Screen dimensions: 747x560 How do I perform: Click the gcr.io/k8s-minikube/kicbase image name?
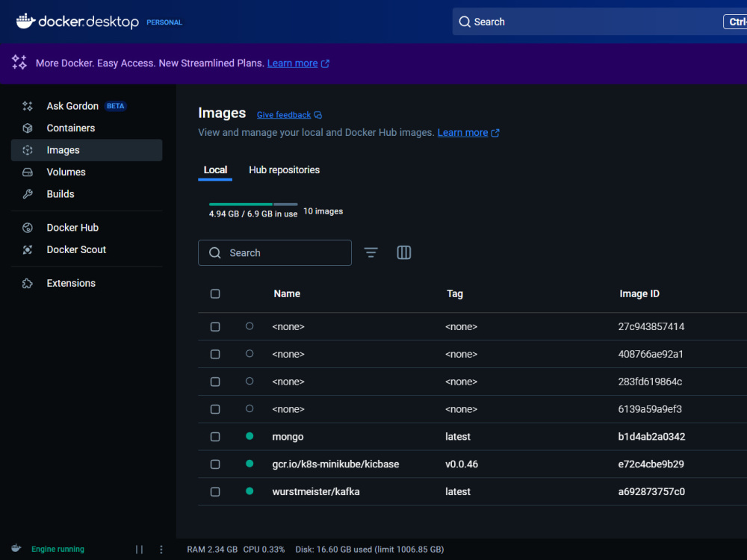point(335,464)
